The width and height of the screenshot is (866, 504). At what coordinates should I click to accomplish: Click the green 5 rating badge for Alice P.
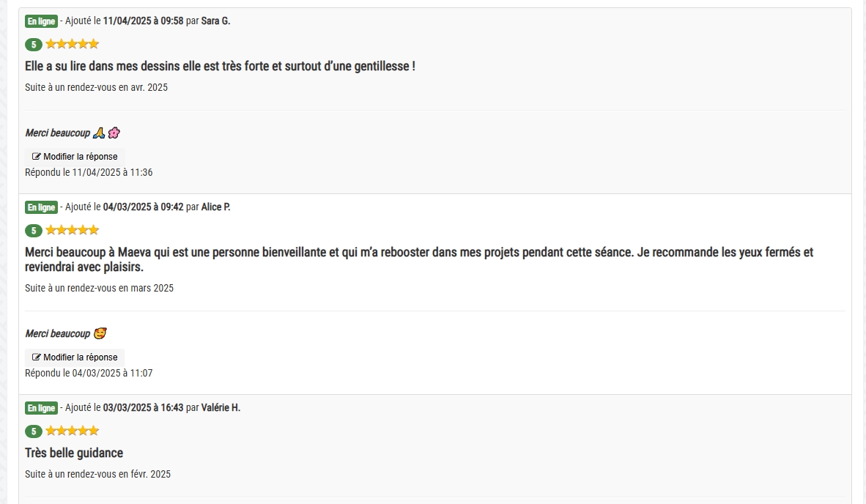(x=34, y=231)
